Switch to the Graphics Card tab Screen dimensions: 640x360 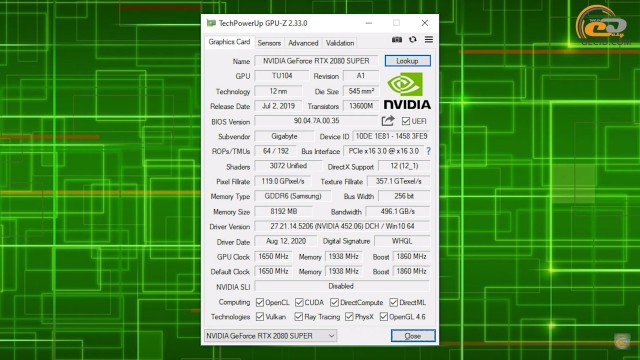tap(229, 42)
